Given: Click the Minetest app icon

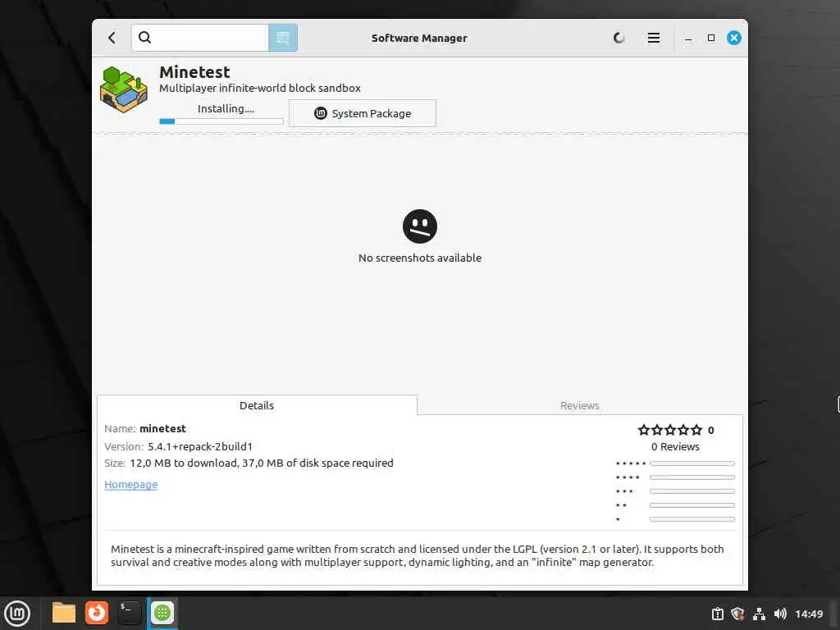Looking at the screenshot, I should [124, 90].
